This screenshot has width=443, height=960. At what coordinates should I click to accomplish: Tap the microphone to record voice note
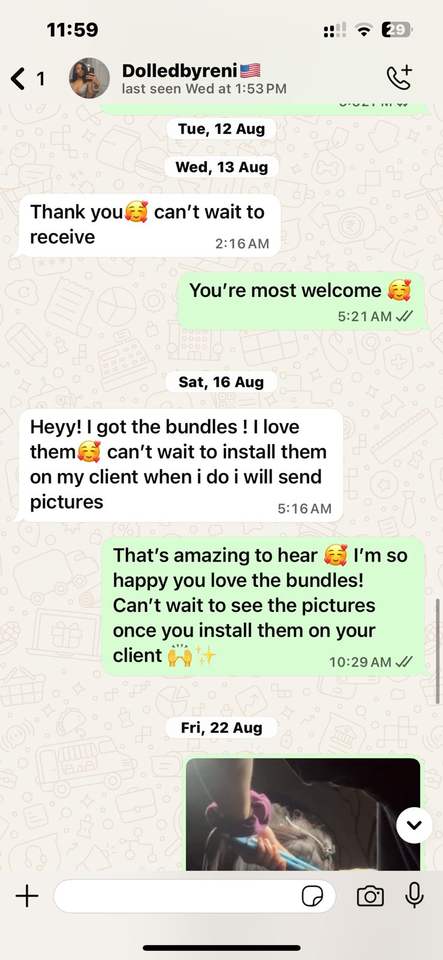415,896
